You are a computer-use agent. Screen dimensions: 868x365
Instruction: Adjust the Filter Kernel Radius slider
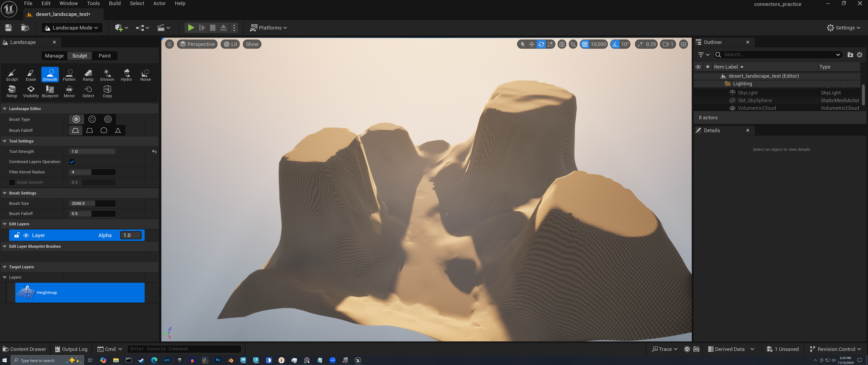click(x=92, y=172)
